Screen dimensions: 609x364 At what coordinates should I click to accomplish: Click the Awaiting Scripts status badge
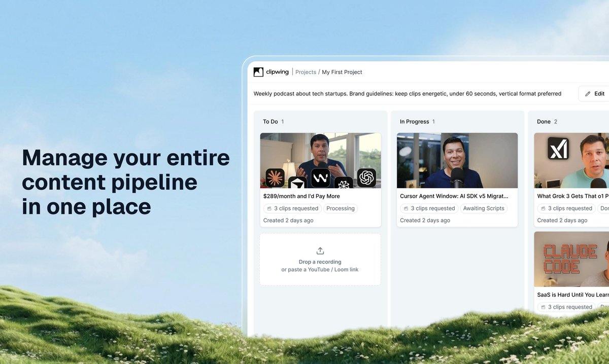coord(484,208)
